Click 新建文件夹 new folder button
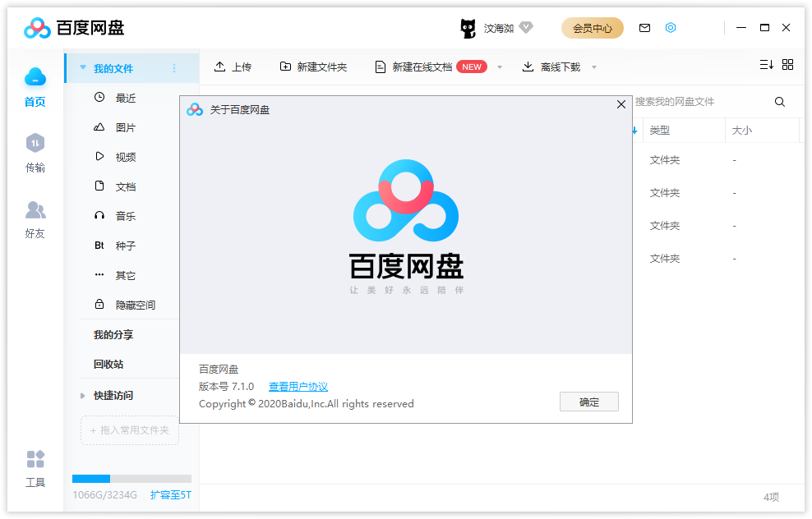Image resolution: width=812 pixels, height=519 pixels. 313,67
